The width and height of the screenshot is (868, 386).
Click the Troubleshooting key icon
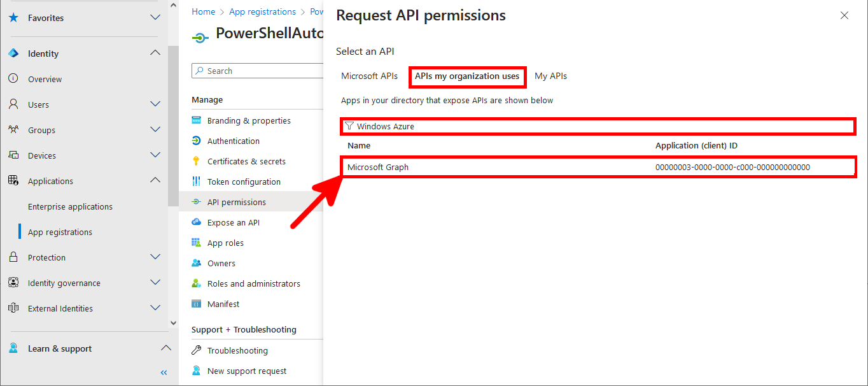pos(197,350)
